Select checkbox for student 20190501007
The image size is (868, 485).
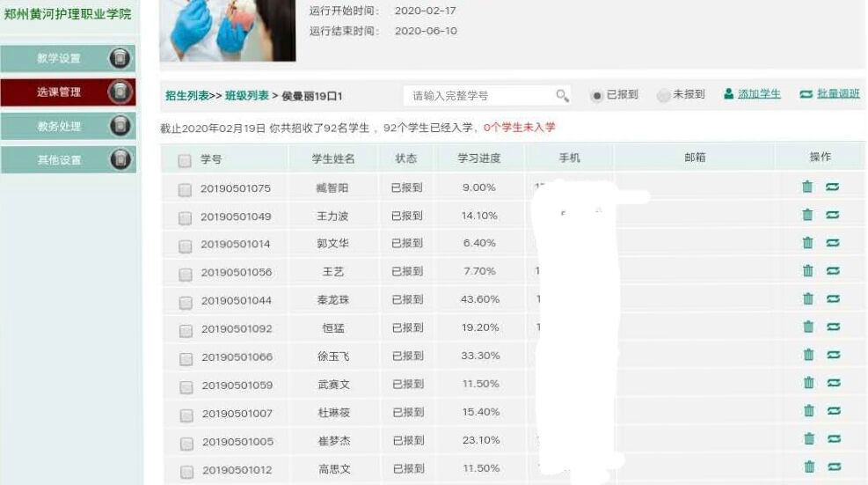186,415
